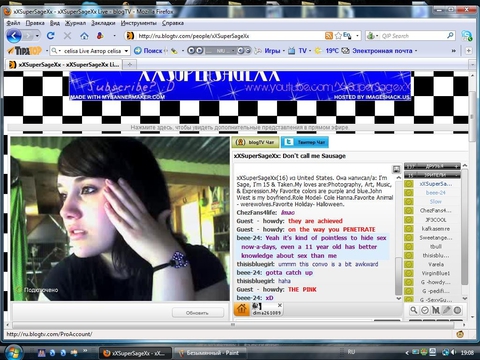
Task: Close the dima261089 private chat tab
Action: 280,305
